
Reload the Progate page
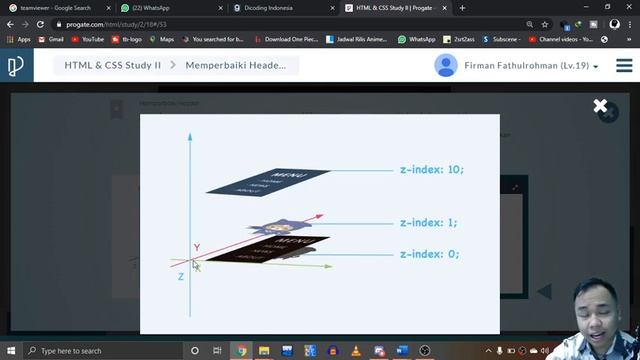(x=40, y=24)
